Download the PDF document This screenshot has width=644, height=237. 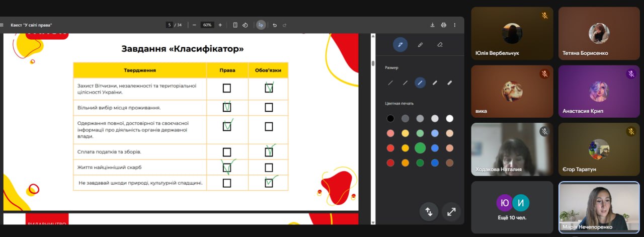coord(432,25)
